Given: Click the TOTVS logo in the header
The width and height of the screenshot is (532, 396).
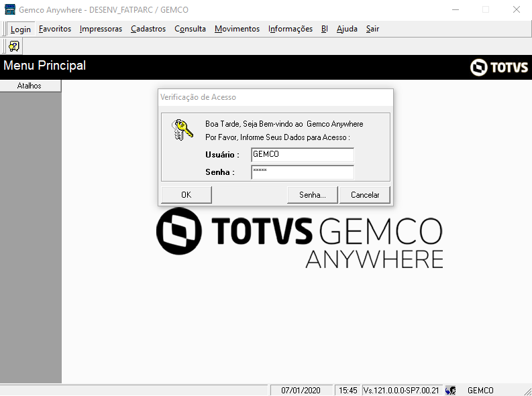Looking at the screenshot, I should tap(498, 67).
